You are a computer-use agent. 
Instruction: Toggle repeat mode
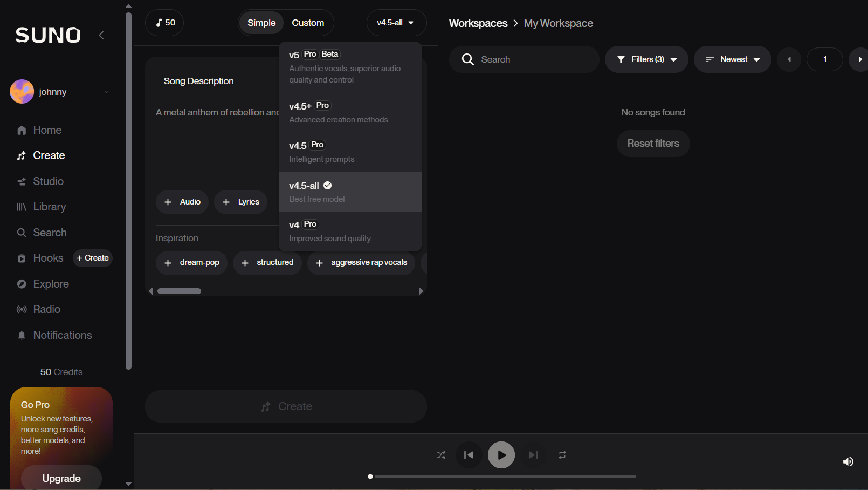562,455
